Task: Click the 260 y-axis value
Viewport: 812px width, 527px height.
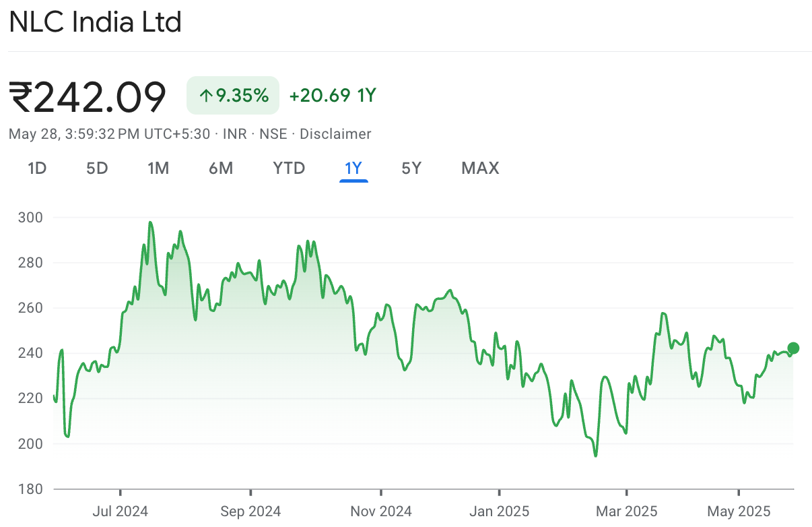Action: pos(30,308)
